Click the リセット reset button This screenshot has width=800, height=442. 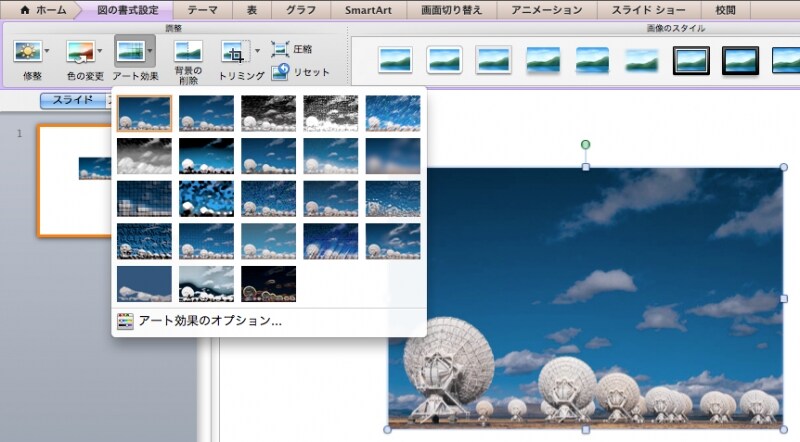coord(300,72)
